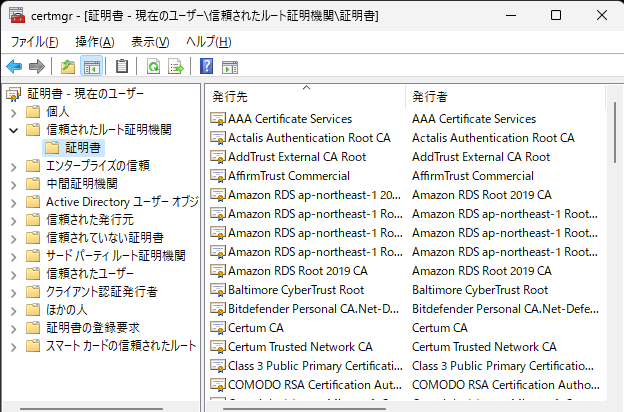Click the certmgr app icon in title bar
The image size is (624, 412).
click(x=17, y=15)
